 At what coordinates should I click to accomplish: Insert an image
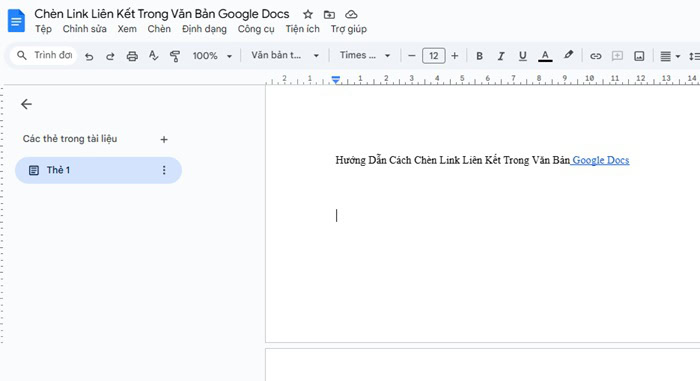click(639, 56)
